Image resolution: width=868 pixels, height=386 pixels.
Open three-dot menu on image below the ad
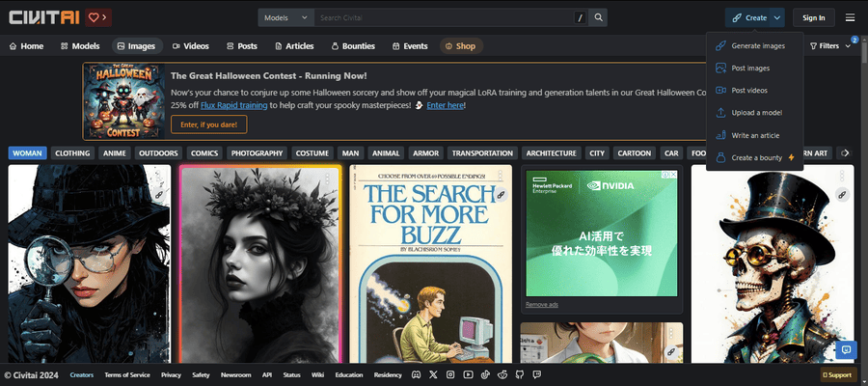(671, 333)
